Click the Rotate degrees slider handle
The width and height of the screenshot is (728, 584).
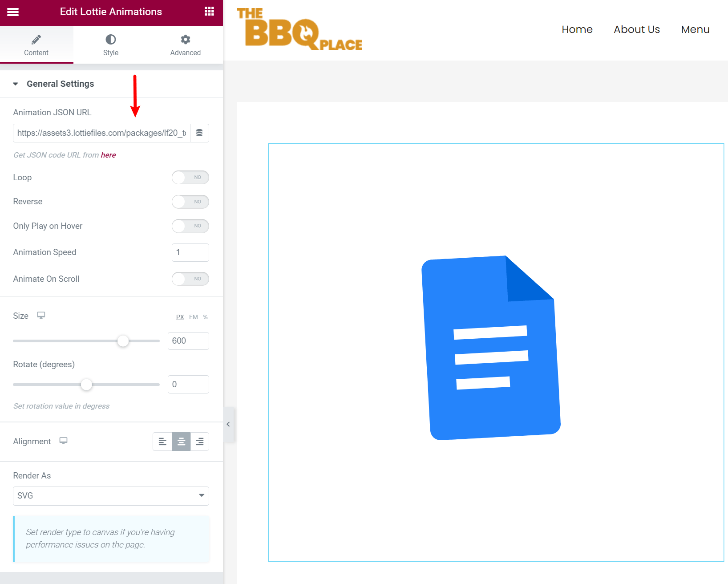86,385
